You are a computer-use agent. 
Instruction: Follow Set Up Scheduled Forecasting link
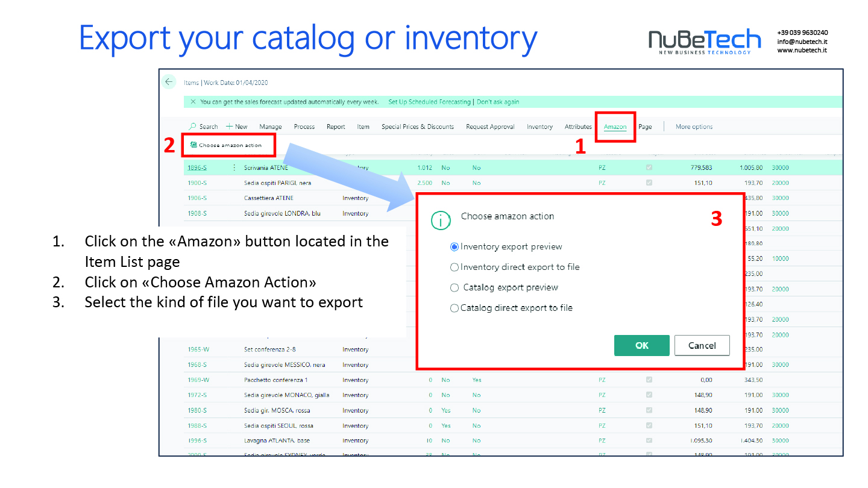(x=429, y=102)
